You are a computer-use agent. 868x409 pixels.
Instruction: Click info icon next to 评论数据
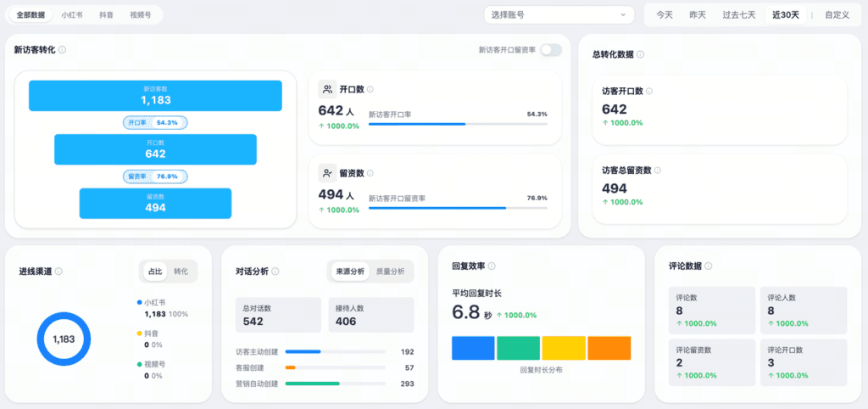[x=709, y=266]
